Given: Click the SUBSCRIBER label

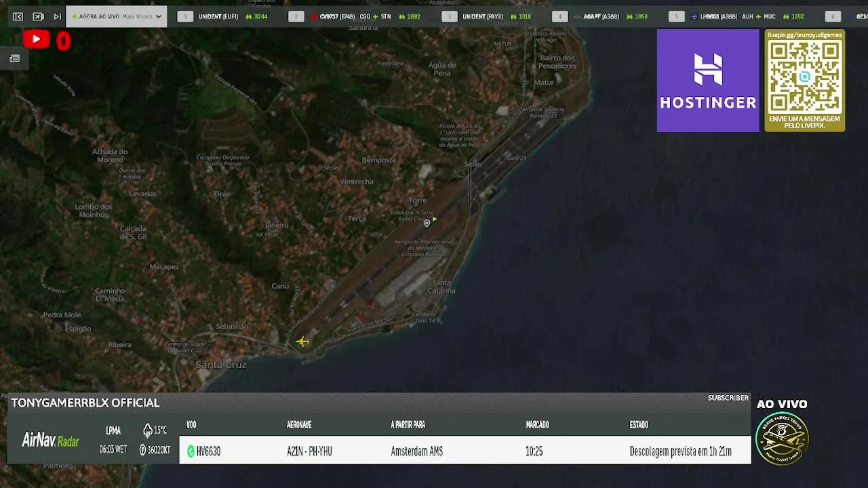Looking at the screenshot, I should pyautogui.click(x=728, y=398).
